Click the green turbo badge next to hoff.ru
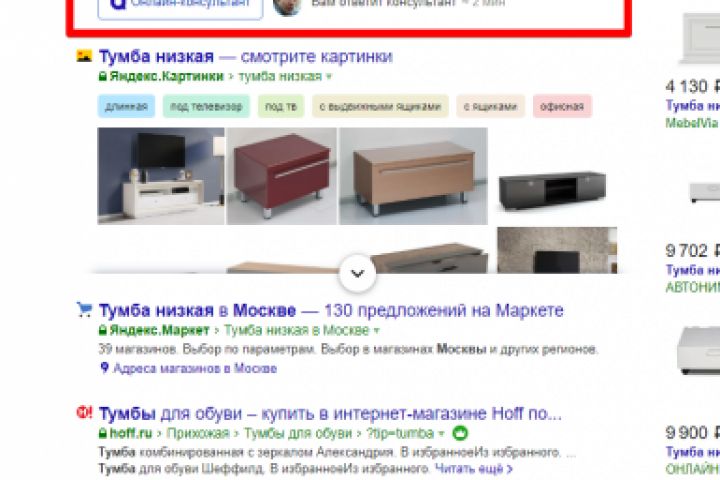 460,433
